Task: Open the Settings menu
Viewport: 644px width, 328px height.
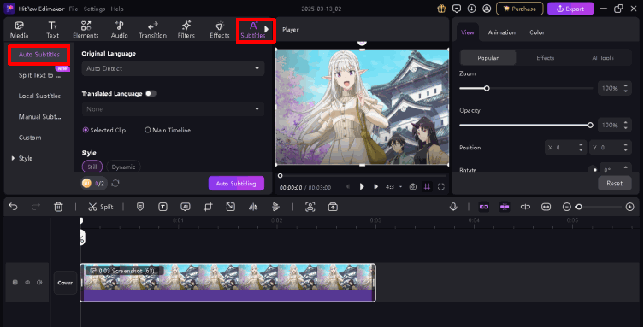Action: (x=94, y=9)
